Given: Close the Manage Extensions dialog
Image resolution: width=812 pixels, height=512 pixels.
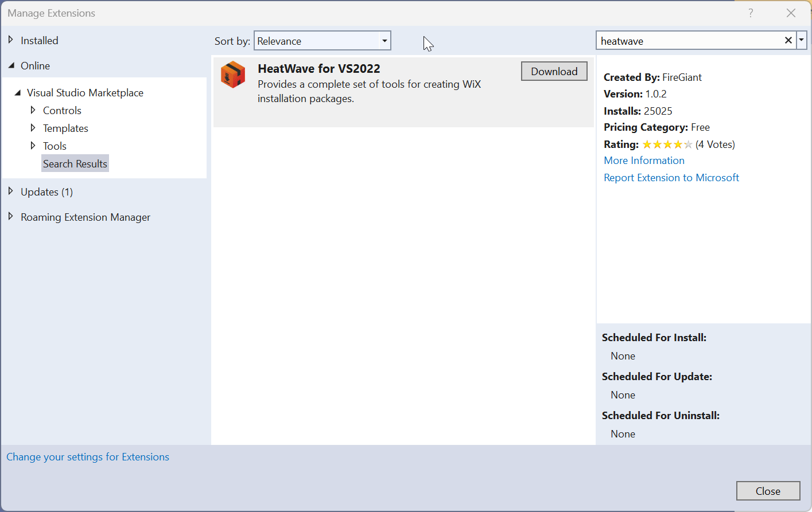Looking at the screenshot, I should (768, 491).
